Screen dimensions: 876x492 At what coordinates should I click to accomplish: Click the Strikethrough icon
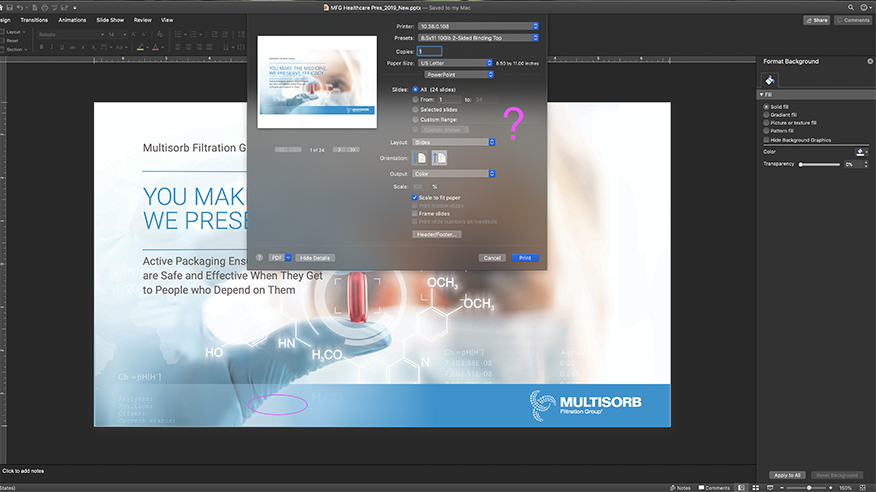coord(73,47)
